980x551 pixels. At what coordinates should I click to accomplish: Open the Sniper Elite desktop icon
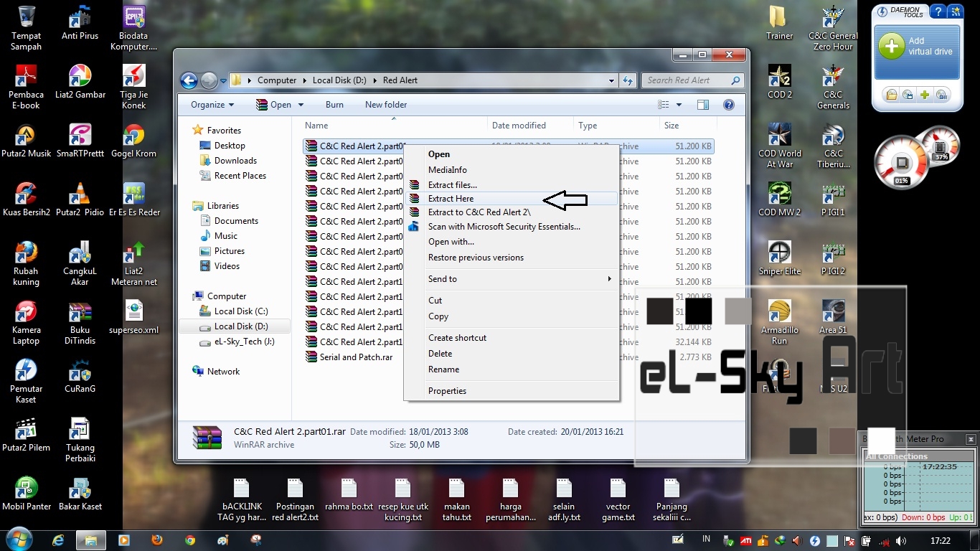(x=780, y=258)
